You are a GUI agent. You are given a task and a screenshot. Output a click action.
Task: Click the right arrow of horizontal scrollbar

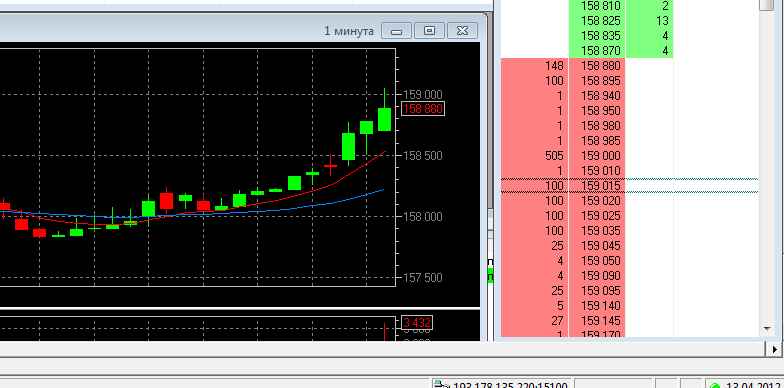click(775, 349)
